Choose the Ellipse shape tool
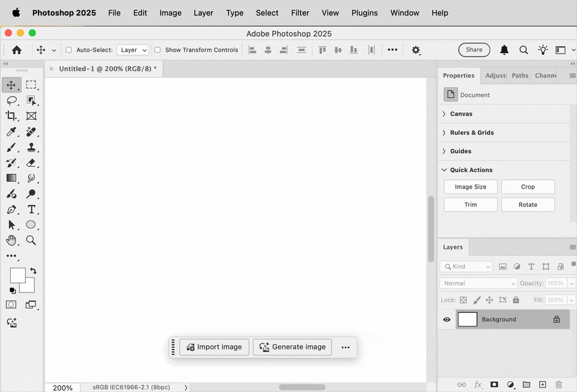Image resolution: width=577 pixels, height=392 pixels. 31,225
